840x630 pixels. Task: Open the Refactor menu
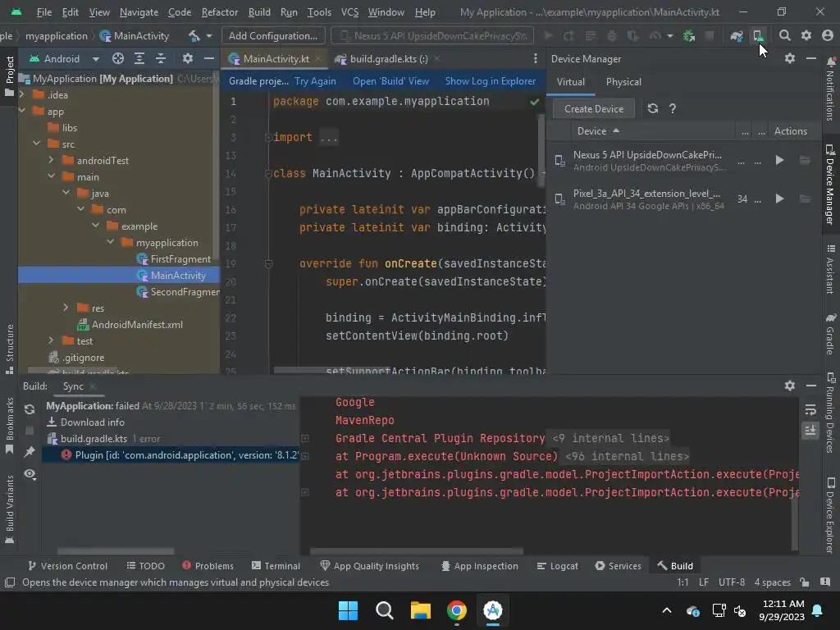click(x=219, y=11)
